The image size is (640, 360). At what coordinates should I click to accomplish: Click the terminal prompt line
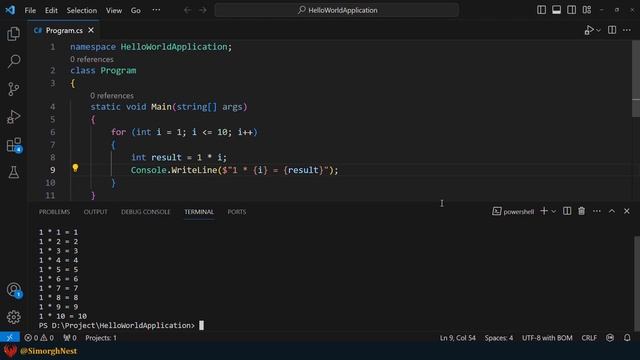[x=121, y=325]
